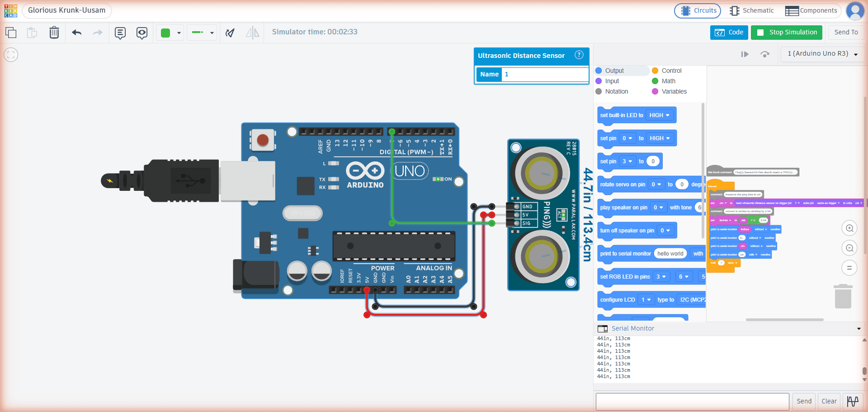Click the debugger step-over icon
The height and width of the screenshot is (412, 868).
pyautogui.click(x=765, y=54)
